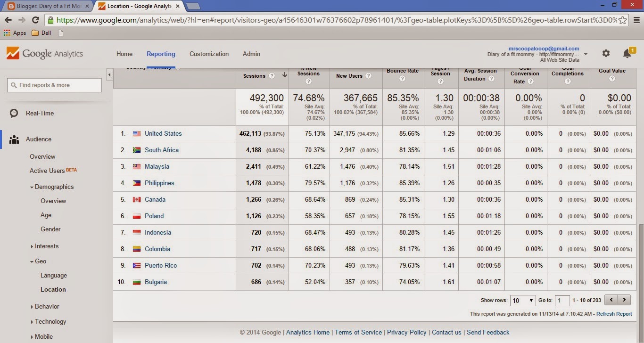644x343 pixels.
Task: Open the Chrome menu hamburger icon
Action: [636, 20]
